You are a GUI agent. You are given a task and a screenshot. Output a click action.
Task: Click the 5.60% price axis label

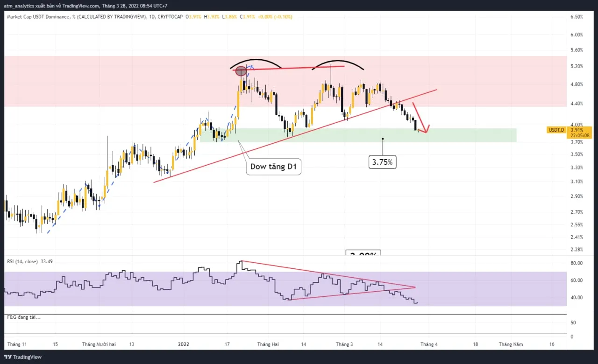click(577, 50)
